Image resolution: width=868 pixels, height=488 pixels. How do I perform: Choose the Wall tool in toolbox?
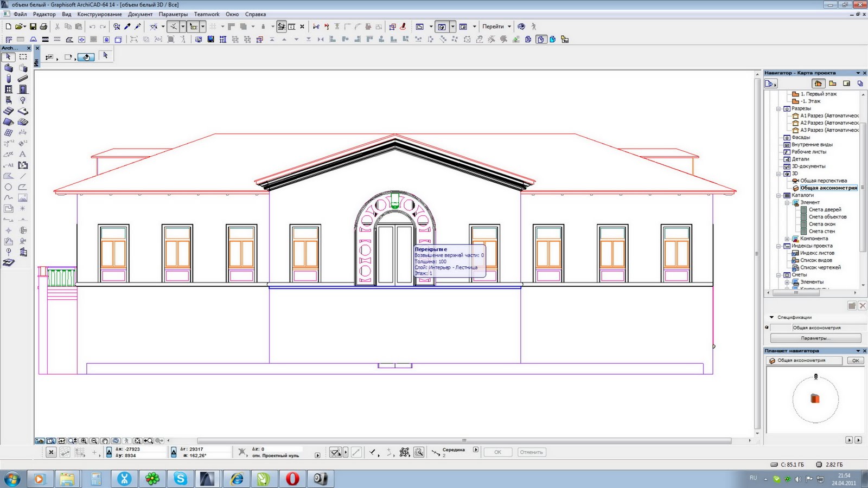[9, 68]
